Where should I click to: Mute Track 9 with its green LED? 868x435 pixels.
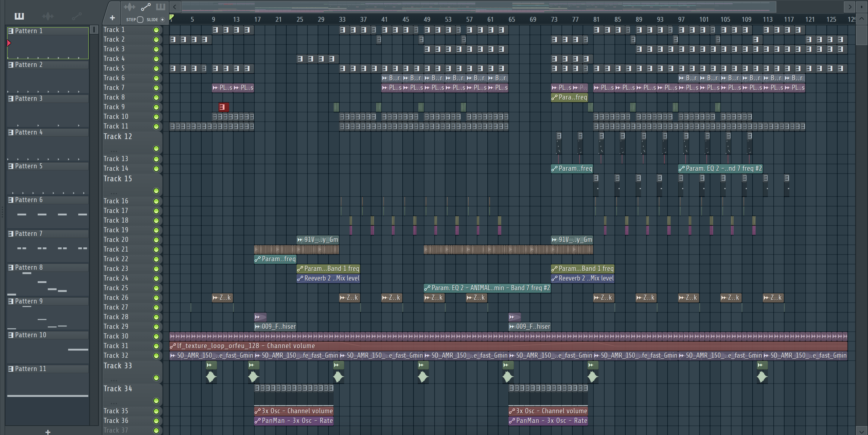[x=156, y=107]
